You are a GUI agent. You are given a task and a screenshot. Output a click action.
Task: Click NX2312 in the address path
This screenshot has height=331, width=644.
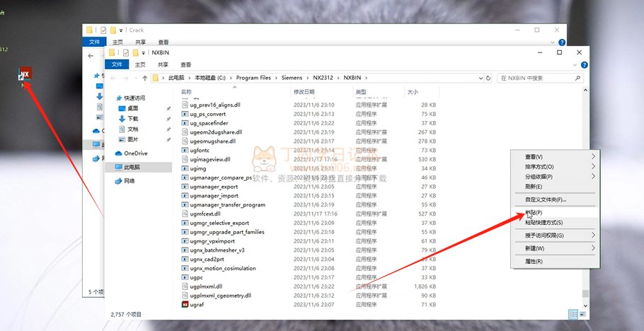tap(323, 78)
